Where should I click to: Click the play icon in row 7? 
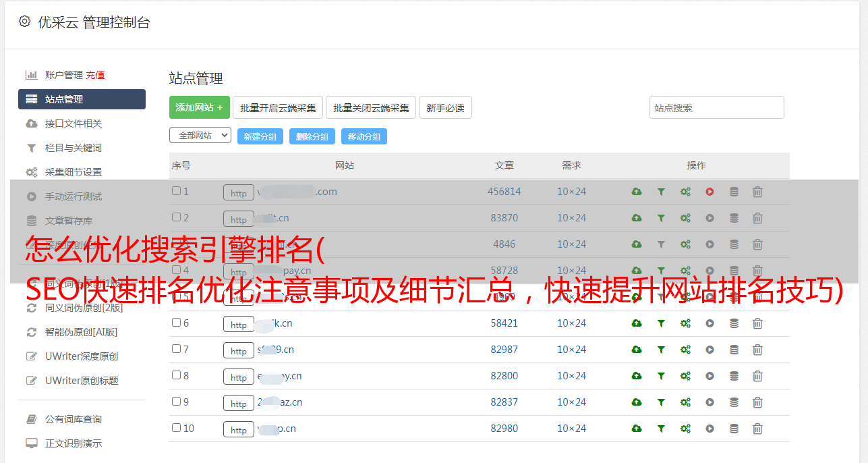point(710,350)
